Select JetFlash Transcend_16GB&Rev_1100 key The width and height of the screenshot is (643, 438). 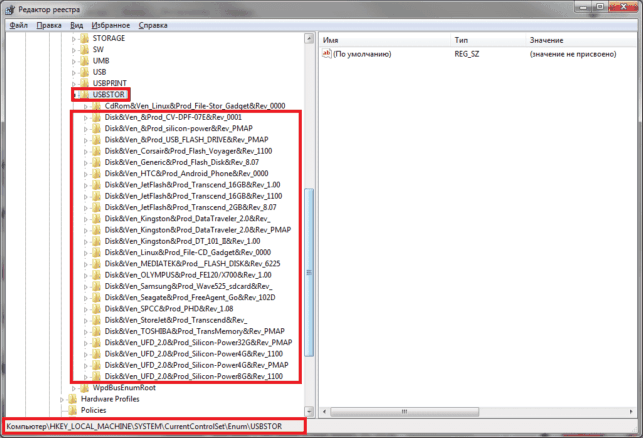pyautogui.click(x=193, y=196)
